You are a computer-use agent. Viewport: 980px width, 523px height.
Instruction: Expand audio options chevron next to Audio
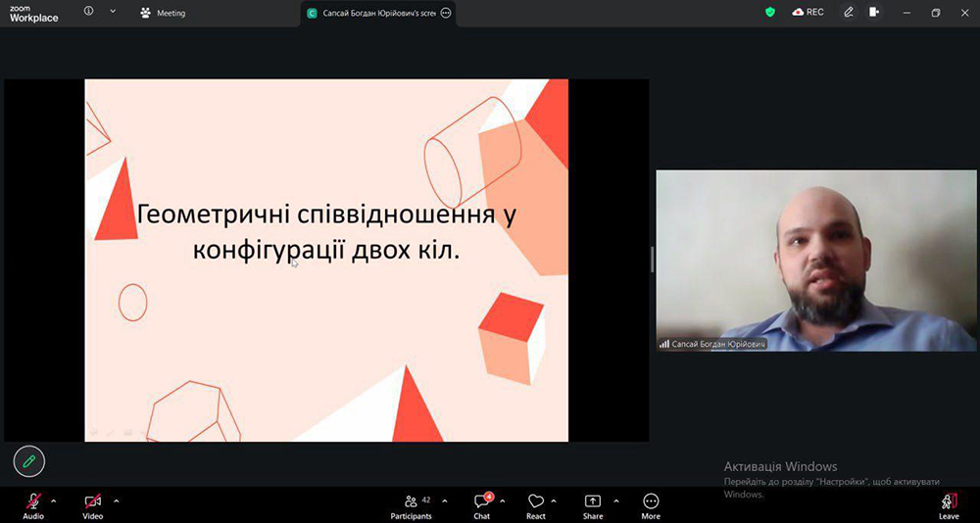tap(54, 500)
